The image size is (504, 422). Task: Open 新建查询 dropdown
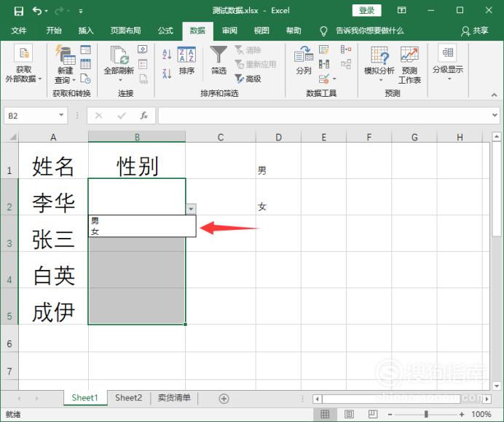[x=66, y=64]
